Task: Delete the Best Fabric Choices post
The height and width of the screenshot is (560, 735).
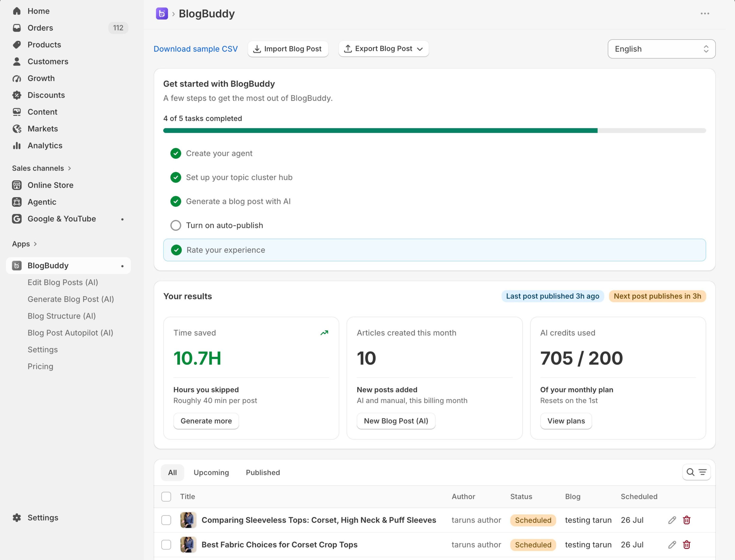Action: tap(687, 545)
